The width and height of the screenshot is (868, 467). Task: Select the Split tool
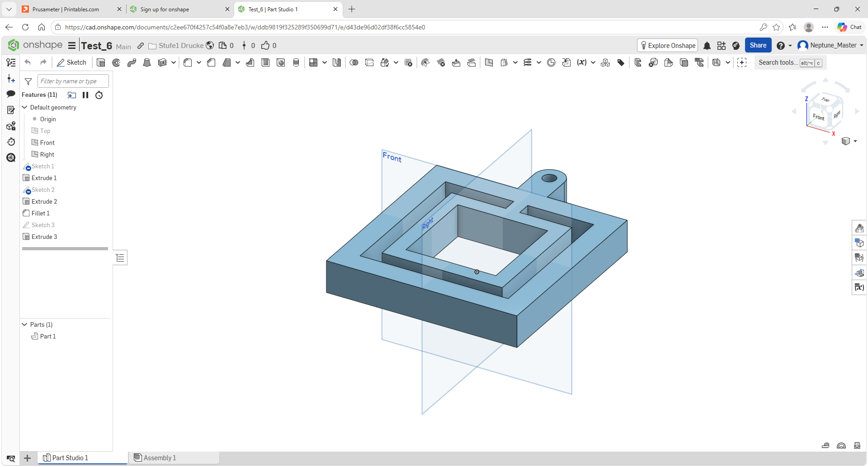click(369, 62)
